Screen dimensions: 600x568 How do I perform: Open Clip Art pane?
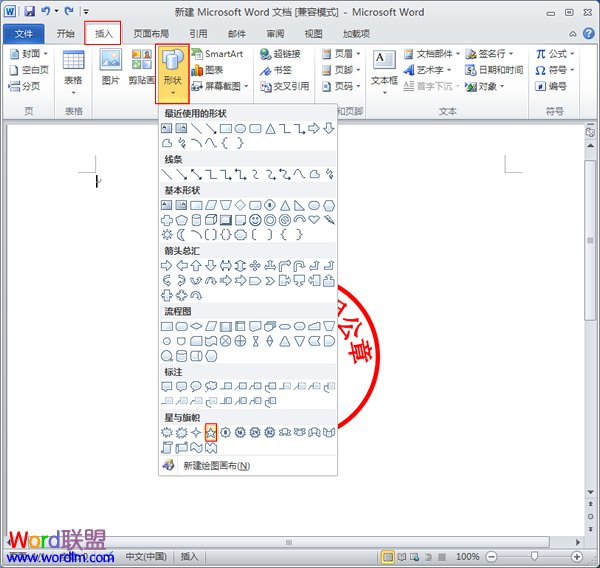(x=141, y=67)
